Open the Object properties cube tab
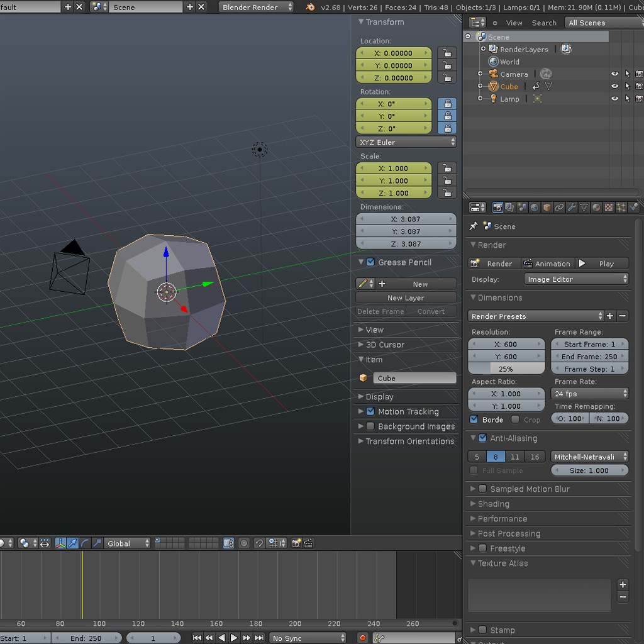644x644 pixels. click(x=547, y=208)
